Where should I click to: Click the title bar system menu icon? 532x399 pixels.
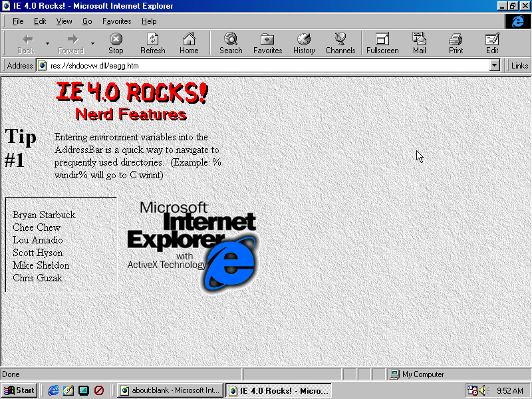(6, 6)
